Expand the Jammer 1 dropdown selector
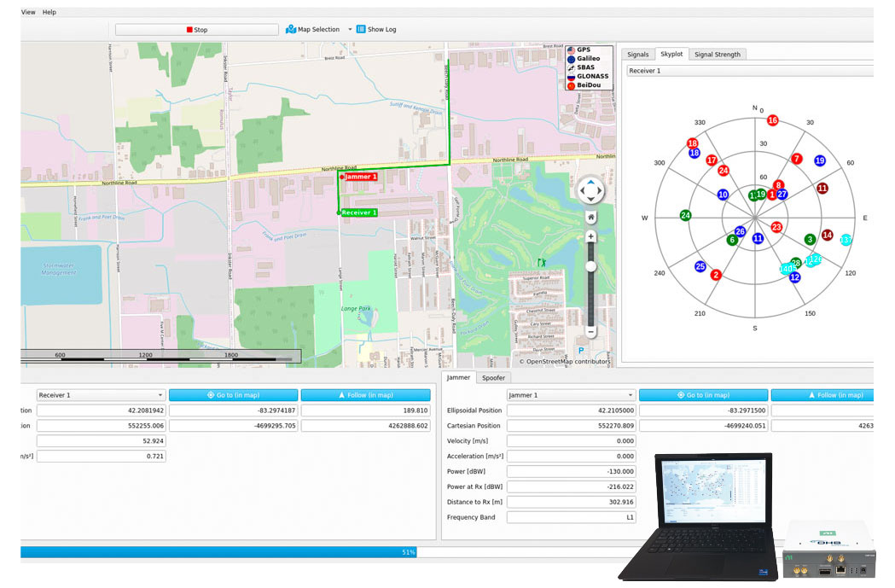 [630, 395]
